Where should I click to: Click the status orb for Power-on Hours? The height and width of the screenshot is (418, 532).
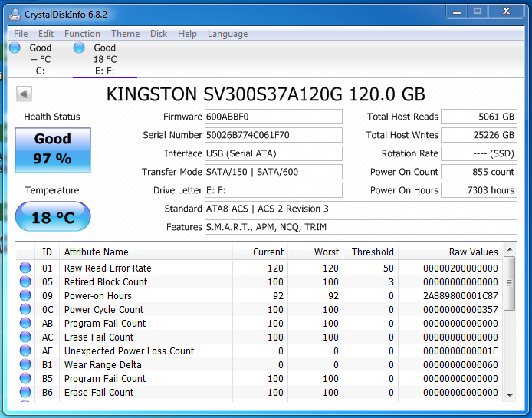tap(25, 295)
